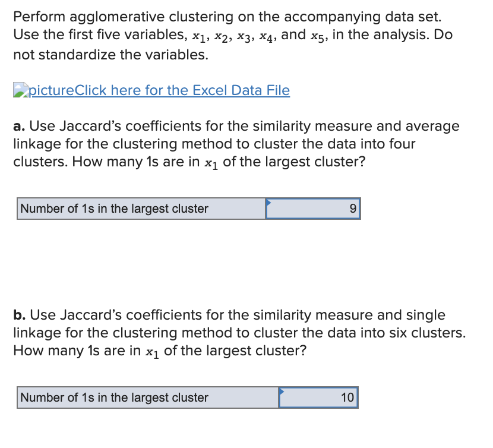Click the bold 'a.' question marker
The width and height of the screenshot is (493, 448).
click(18, 126)
